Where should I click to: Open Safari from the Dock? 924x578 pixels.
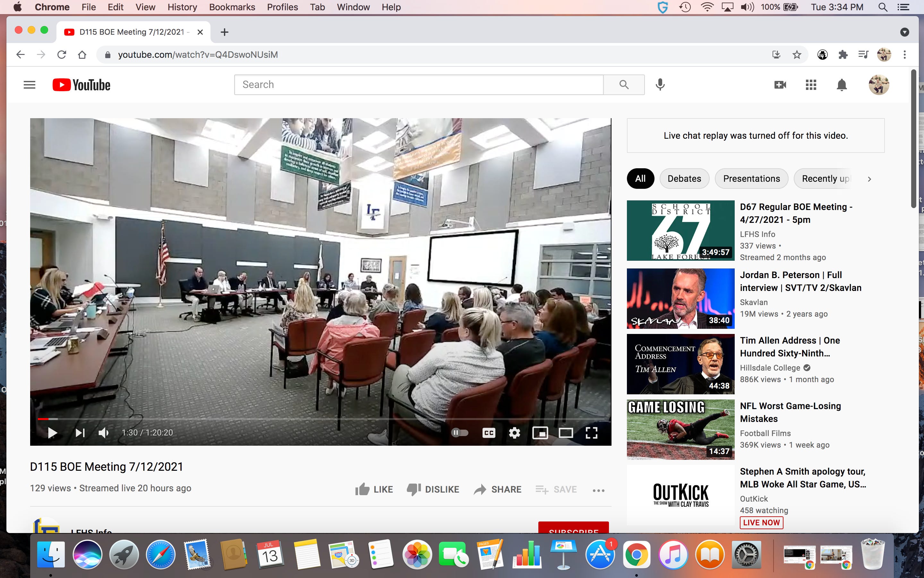[x=160, y=555]
